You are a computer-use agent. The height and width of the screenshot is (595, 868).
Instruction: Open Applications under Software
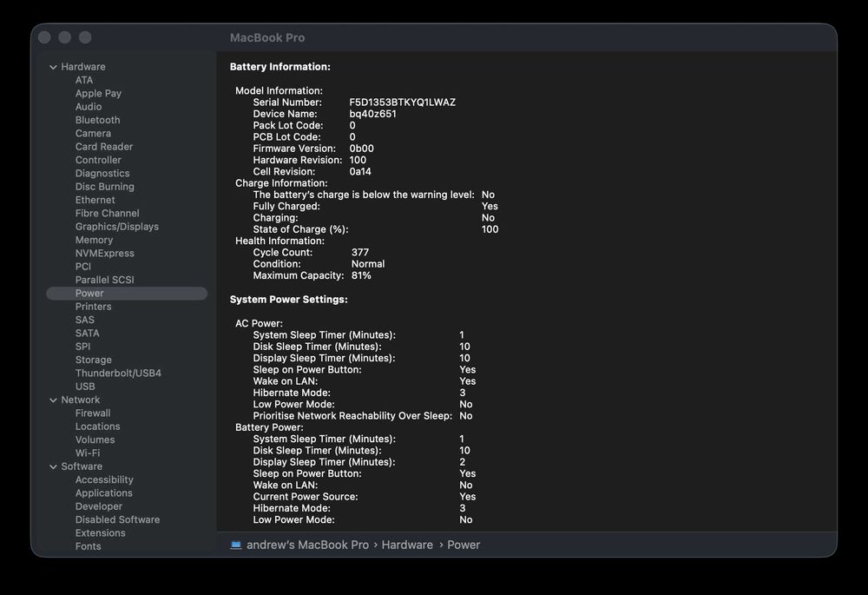(104, 493)
